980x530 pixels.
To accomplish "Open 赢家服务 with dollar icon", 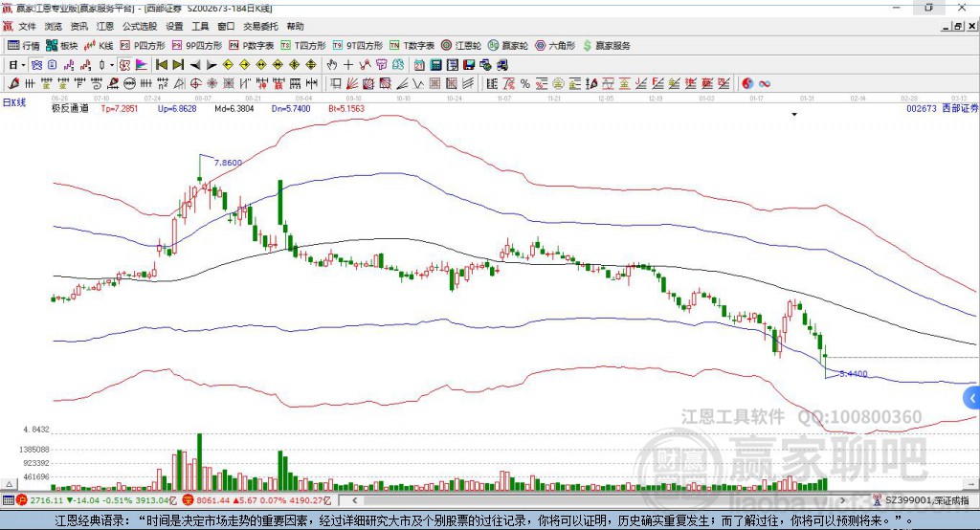I will coord(606,46).
